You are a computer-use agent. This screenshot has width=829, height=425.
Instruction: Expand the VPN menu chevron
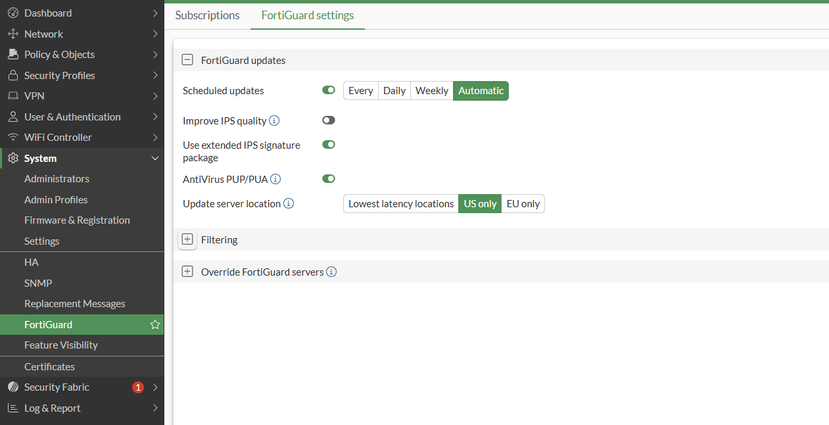[155, 96]
